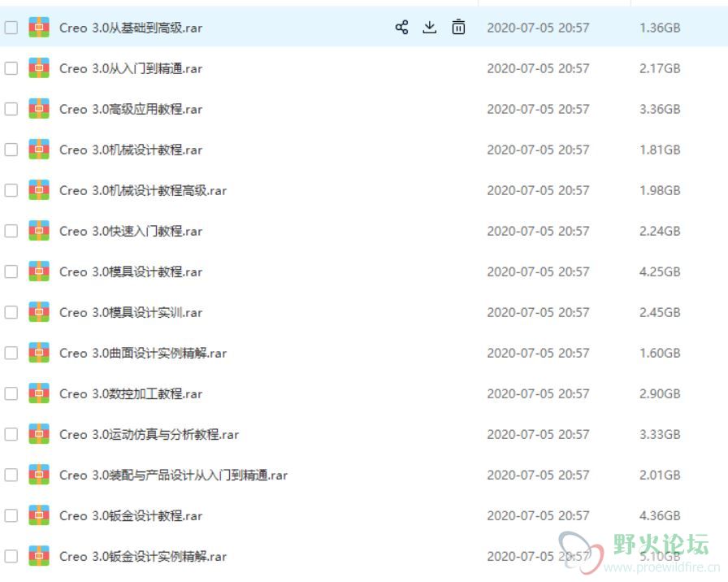This screenshot has height=582, width=728.
Task: Open file name Creo 3.0运动仿真与分析教程.rar
Action: 149,434
